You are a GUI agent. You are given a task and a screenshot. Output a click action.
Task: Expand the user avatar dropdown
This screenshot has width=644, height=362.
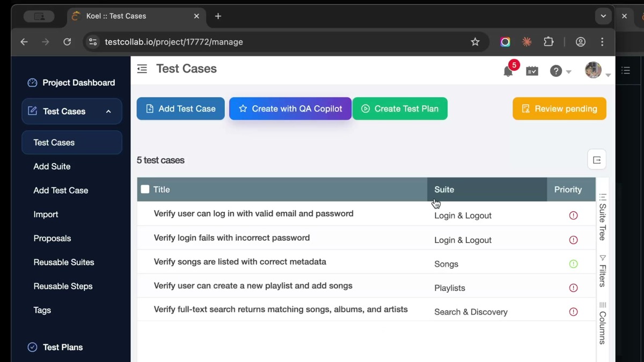(x=607, y=74)
